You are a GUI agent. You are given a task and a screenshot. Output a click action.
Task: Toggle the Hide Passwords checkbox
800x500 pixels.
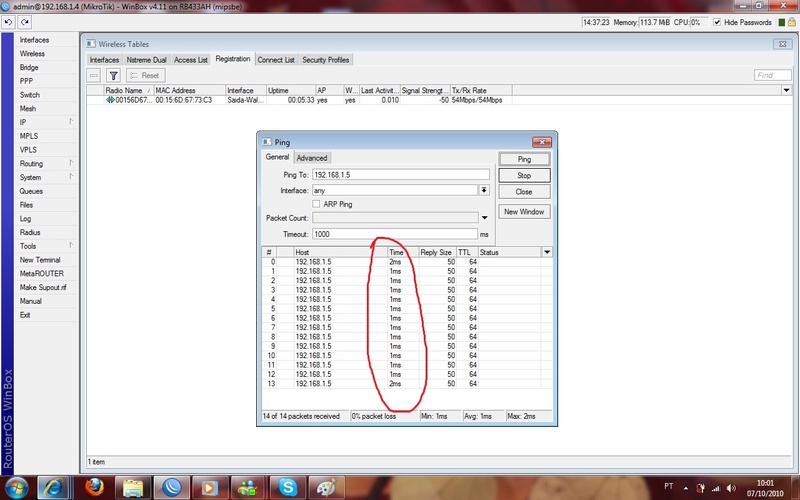(717, 22)
